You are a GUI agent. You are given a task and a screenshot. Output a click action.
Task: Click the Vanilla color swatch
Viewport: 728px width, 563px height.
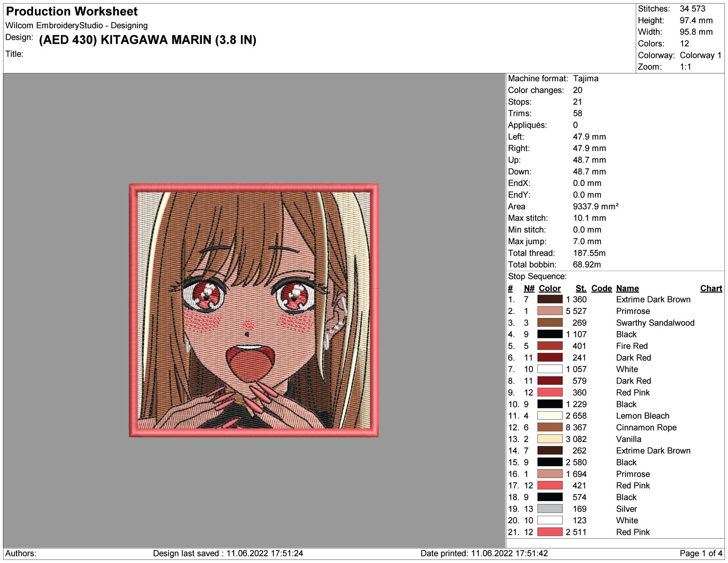(550, 439)
